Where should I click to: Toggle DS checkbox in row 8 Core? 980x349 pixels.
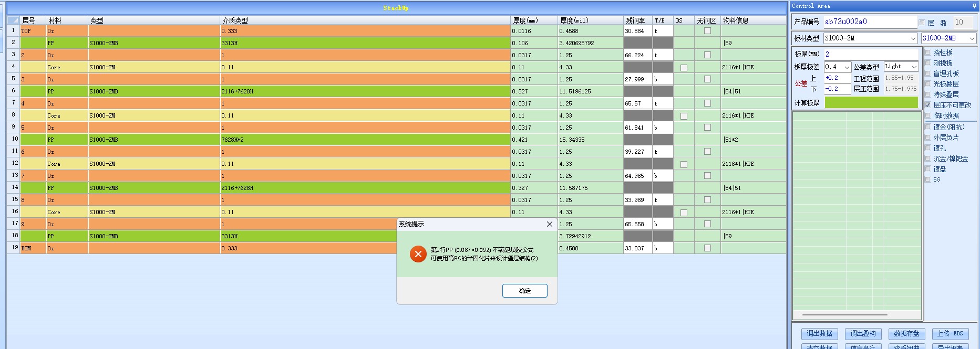[x=684, y=116]
